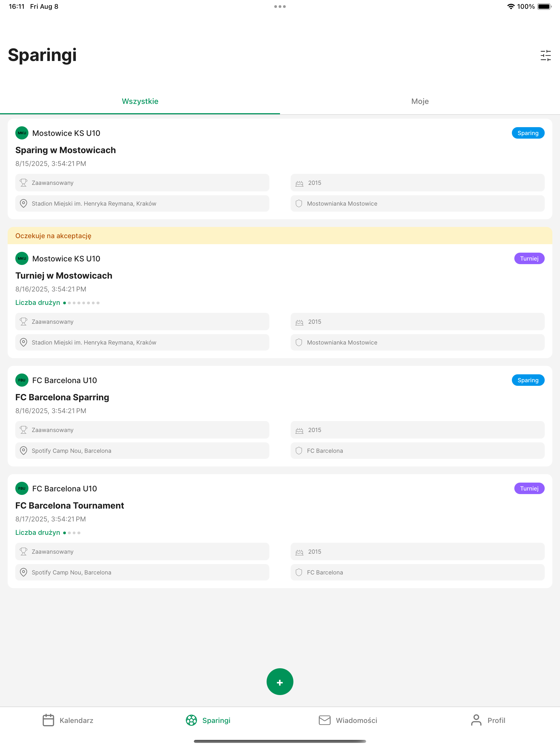Viewport: 560px width, 747px height.
Task: Open the filter settings icon
Action: [x=546, y=56]
